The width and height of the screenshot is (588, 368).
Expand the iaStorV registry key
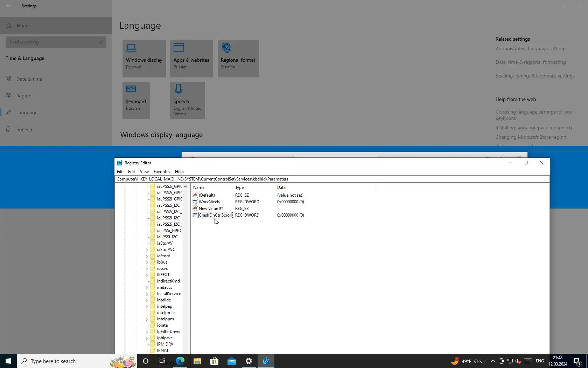tap(147, 256)
